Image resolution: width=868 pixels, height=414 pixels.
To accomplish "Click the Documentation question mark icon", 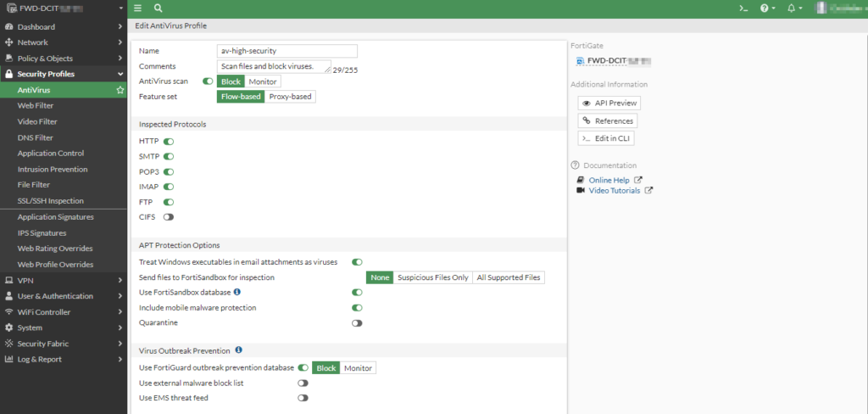I will pos(576,165).
